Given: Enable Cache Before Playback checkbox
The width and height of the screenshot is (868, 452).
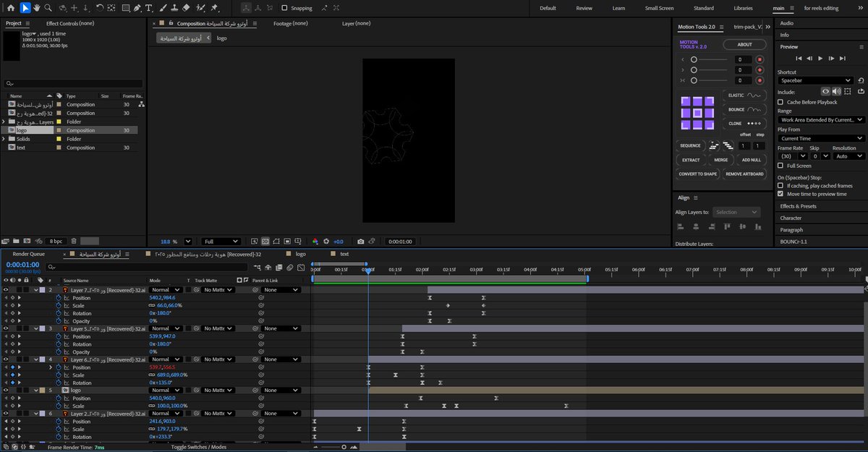Looking at the screenshot, I should [x=780, y=102].
